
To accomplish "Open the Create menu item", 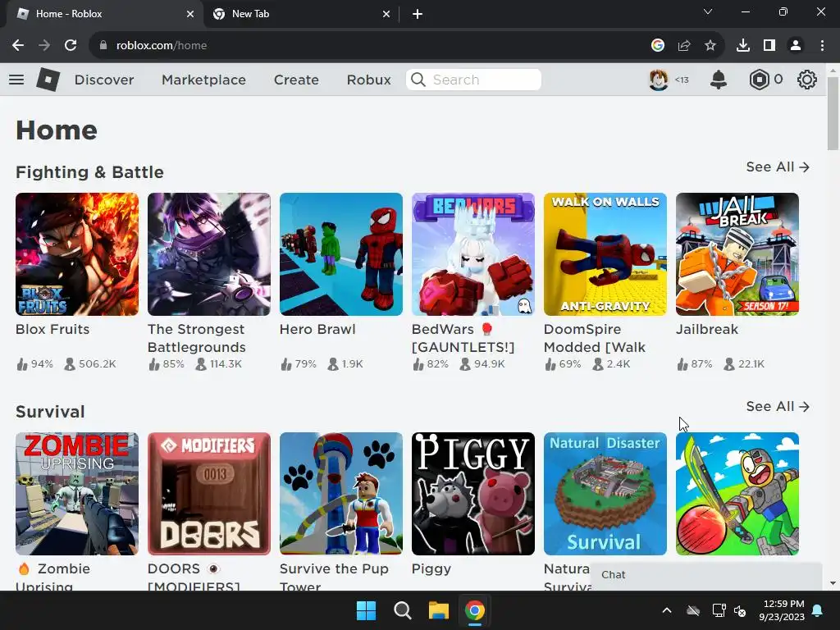I will [296, 80].
